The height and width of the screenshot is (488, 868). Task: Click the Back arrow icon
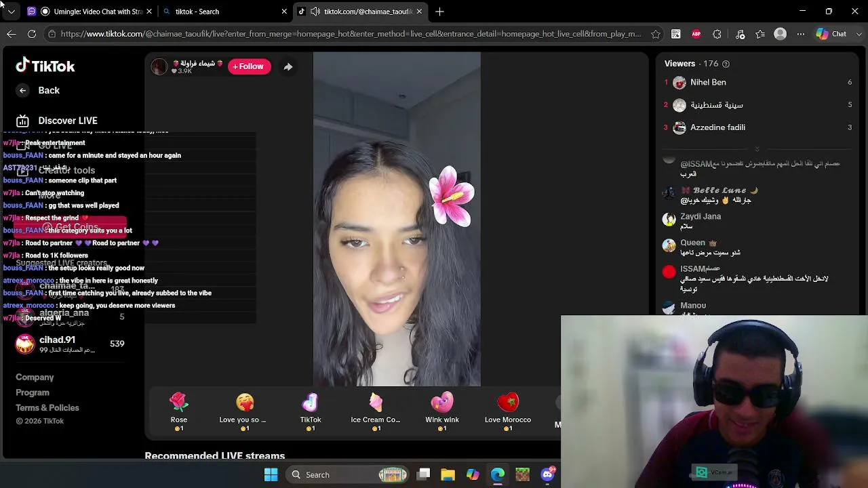[x=22, y=90]
